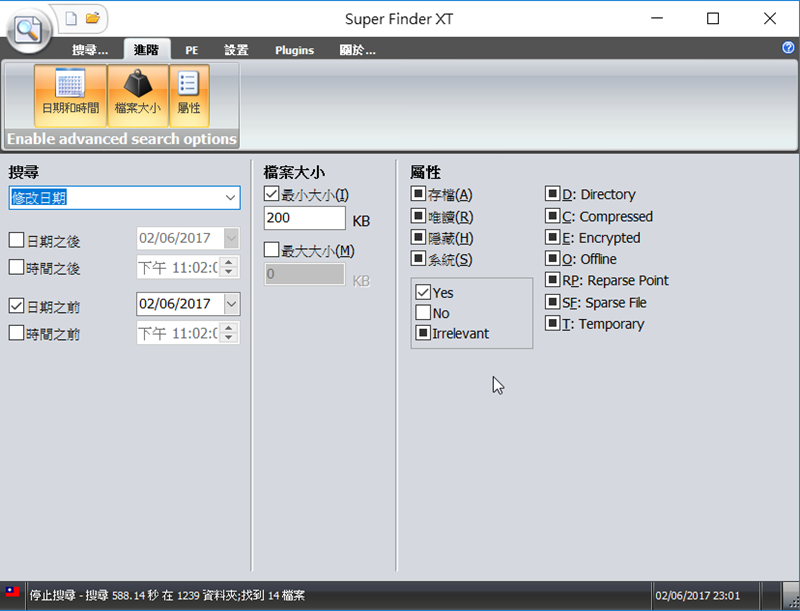Open the Plugins tab
This screenshot has height=611, width=800.
click(294, 50)
